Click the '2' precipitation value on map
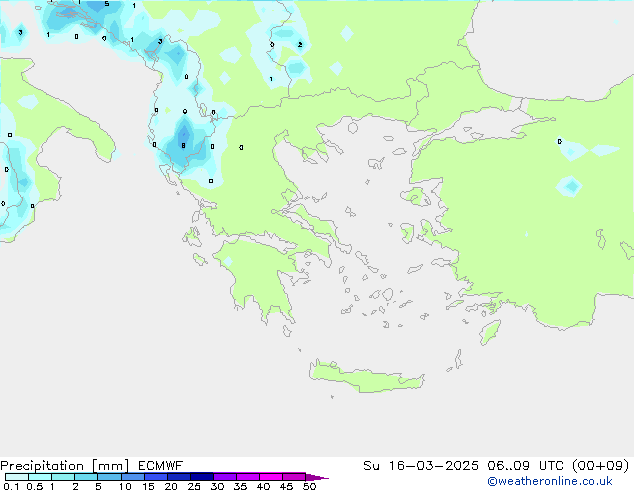Screen dimensions: 634x490 tap(300, 44)
